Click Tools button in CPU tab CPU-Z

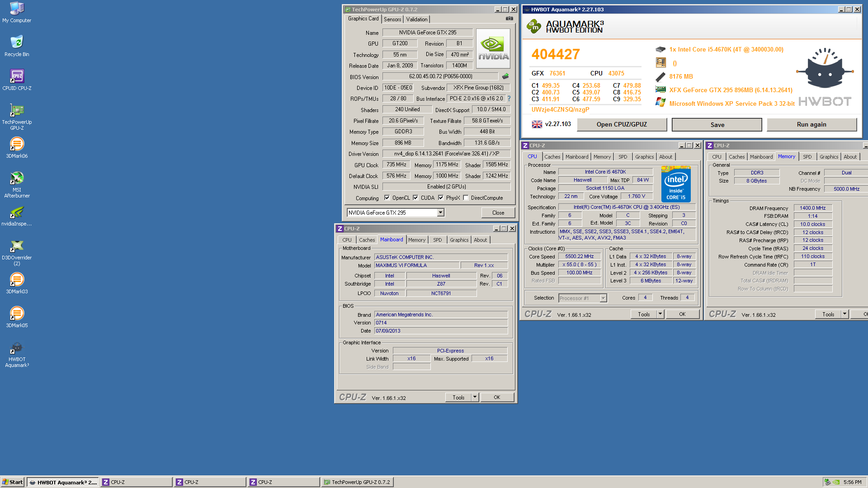(644, 314)
